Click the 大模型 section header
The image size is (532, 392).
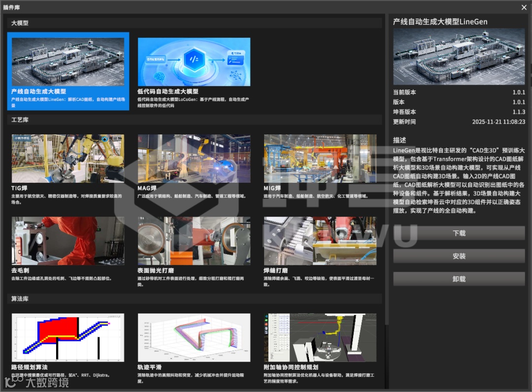pyautogui.click(x=195, y=23)
